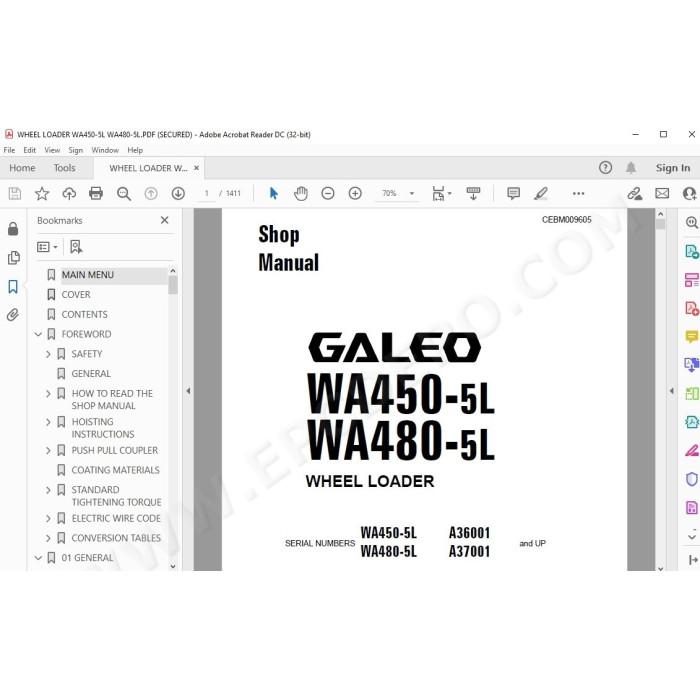Click the scrolling mode keyboard icon
700x700 pixels.
[473, 193]
